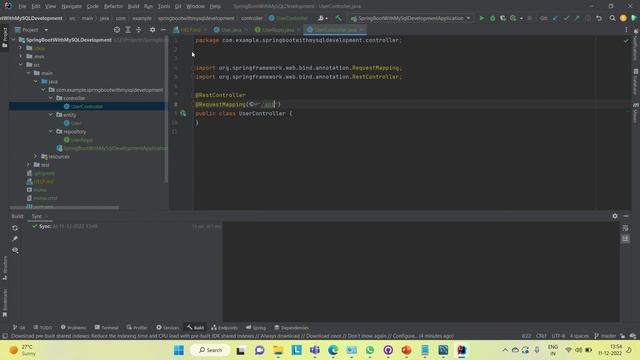
Task: Toggle the Git tool window button
Action: 19,328
